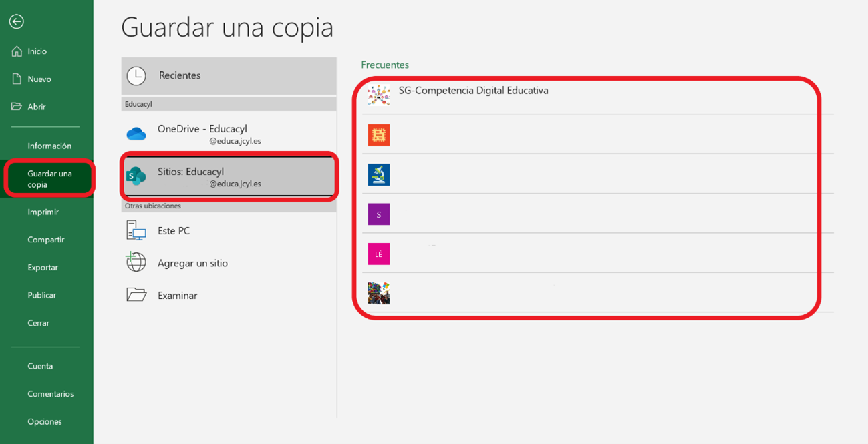Screen dimensions: 868x444
Task: Select the Recientes location
Action: tap(229, 75)
